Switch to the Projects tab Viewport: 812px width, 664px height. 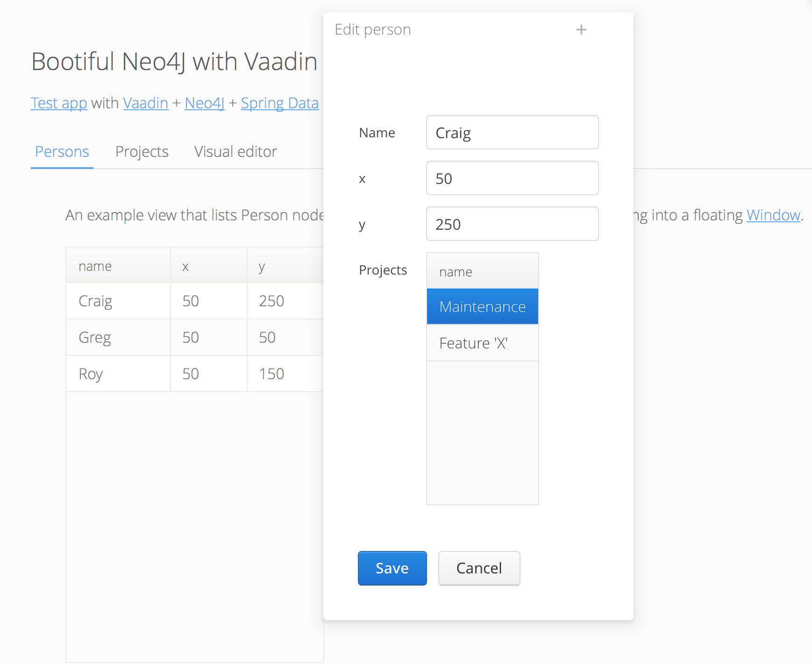[x=142, y=152]
